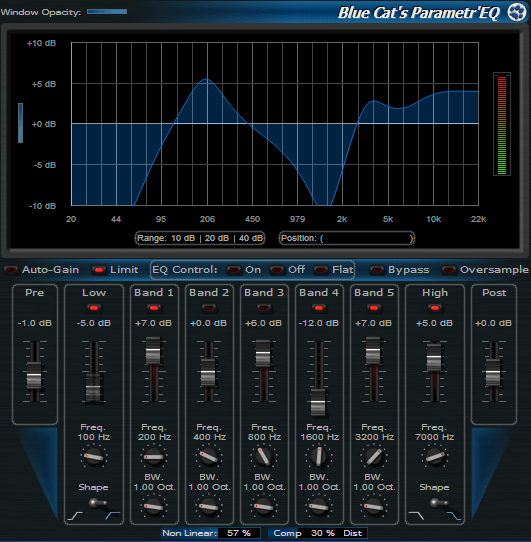Click the graph zoom slider left of +0 dB

pyautogui.click(x=20, y=123)
